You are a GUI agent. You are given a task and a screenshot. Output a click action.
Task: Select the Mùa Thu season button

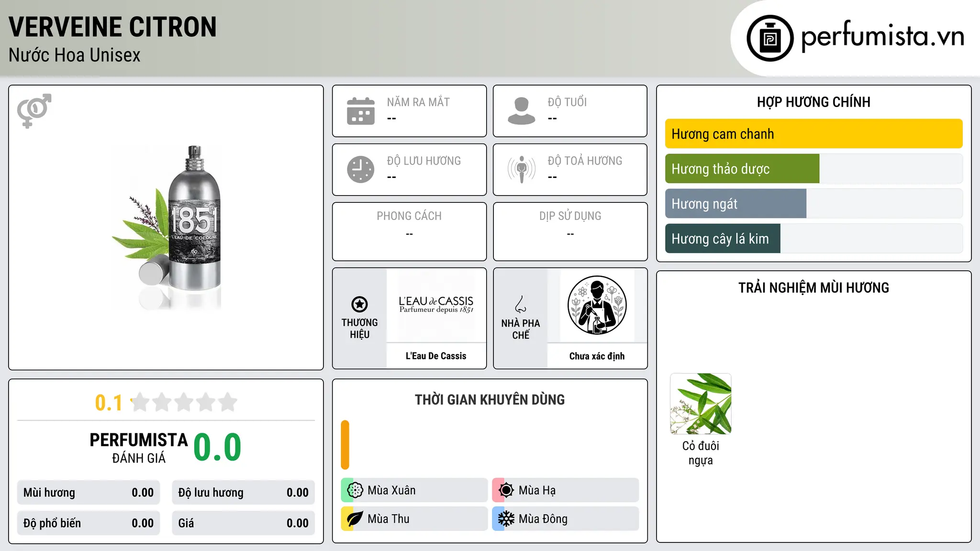tap(414, 519)
